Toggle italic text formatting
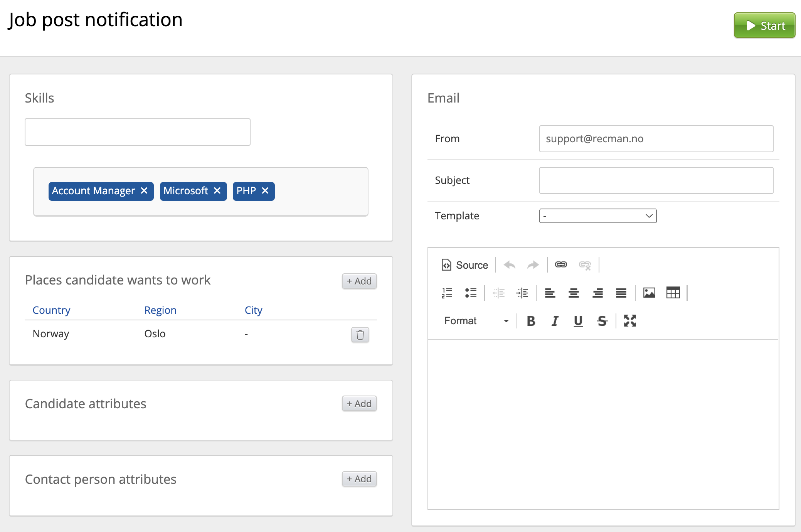Image resolution: width=801 pixels, height=532 pixels. [555, 321]
